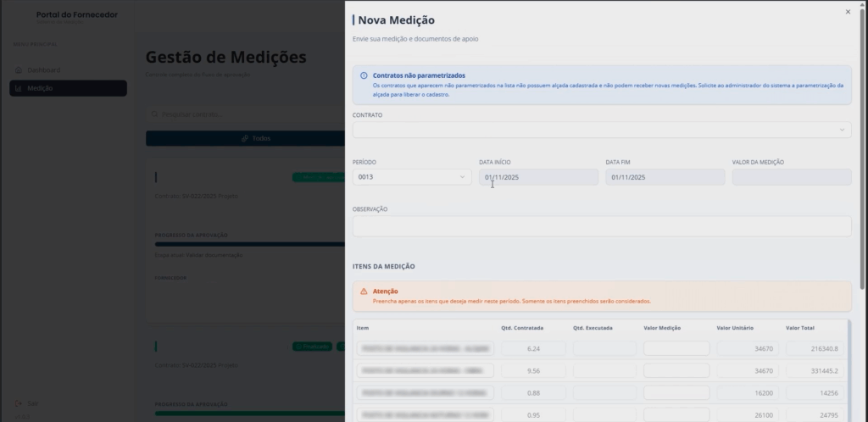Click the 14256 Valor Total cell
Image resolution: width=868 pixels, height=422 pixels.
coord(816,392)
